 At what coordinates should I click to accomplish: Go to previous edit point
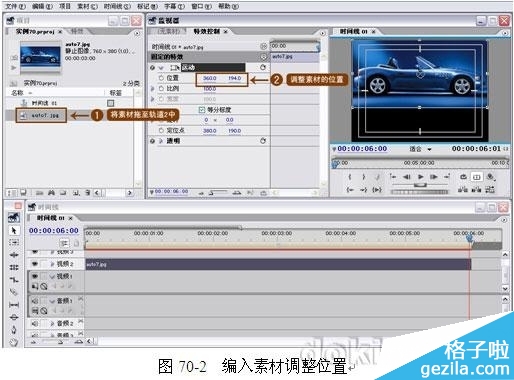(x=393, y=177)
